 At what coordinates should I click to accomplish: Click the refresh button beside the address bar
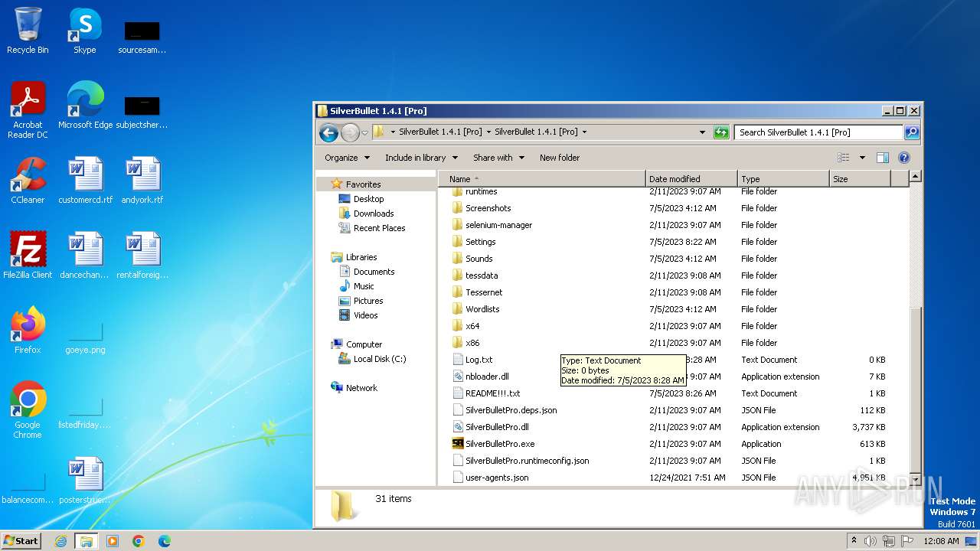click(x=721, y=132)
